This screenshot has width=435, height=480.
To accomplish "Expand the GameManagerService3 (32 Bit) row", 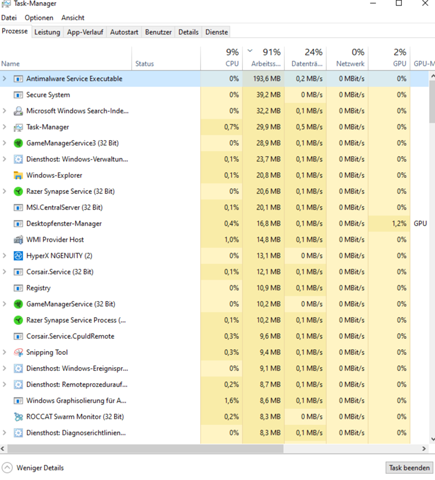I will click(4, 143).
